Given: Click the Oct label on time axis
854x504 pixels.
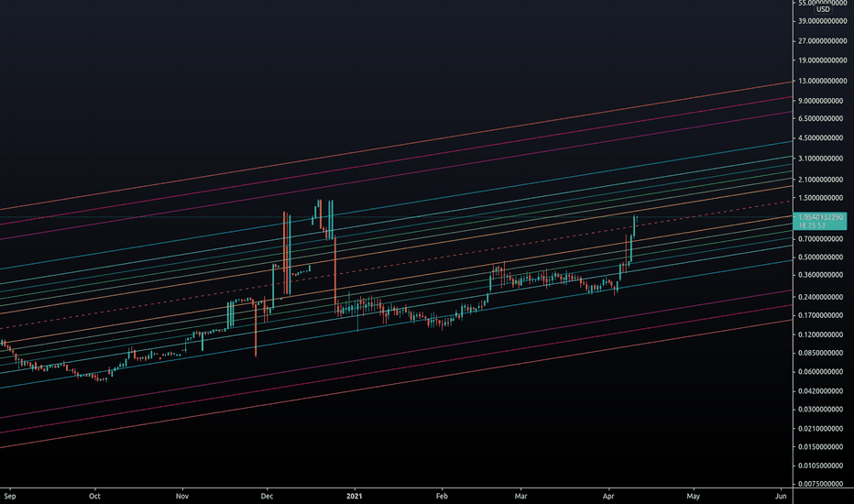Looking at the screenshot, I should [94, 497].
